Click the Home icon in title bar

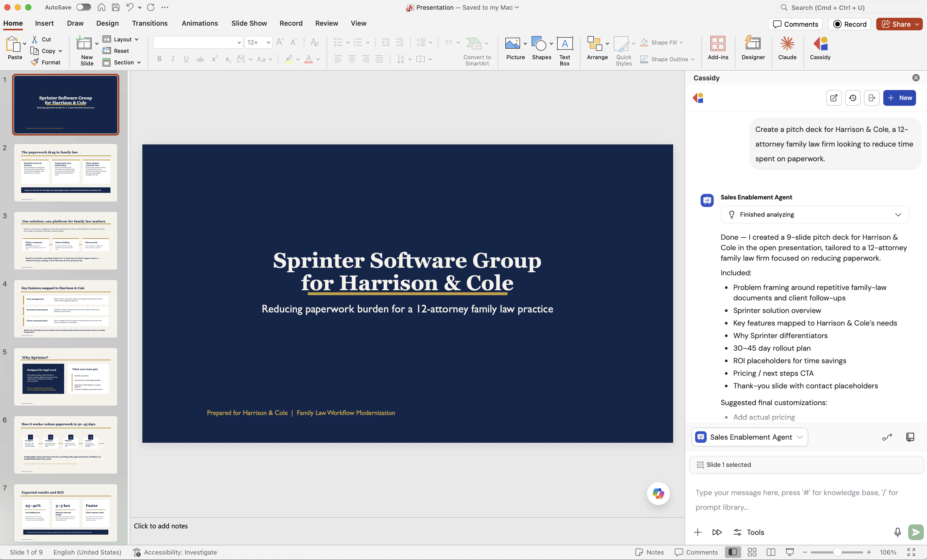[x=101, y=7]
